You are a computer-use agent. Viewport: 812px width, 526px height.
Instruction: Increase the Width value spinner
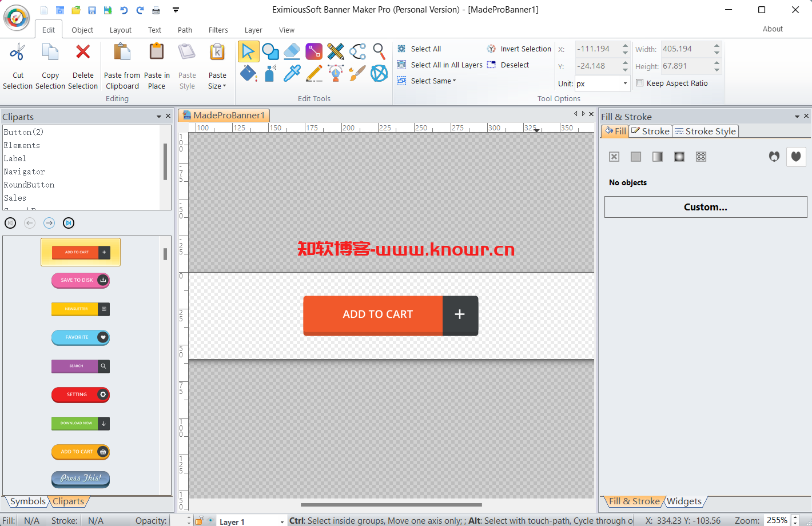coord(717,46)
